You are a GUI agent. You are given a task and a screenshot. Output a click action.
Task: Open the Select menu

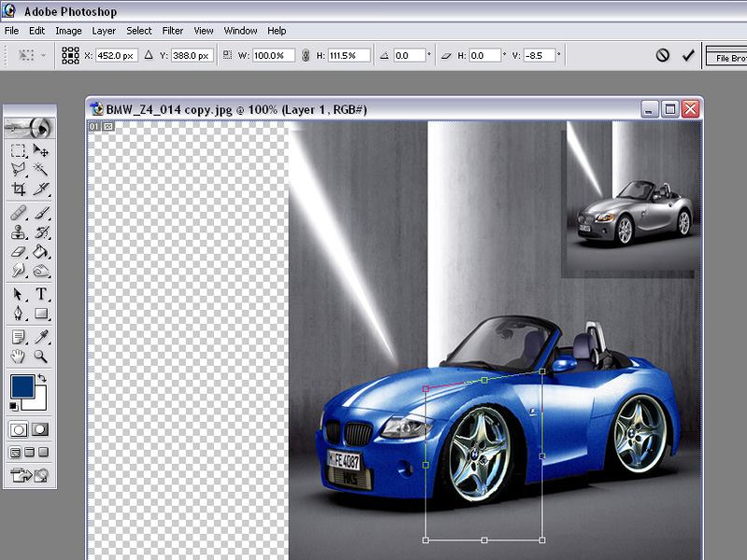pos(138,31)
